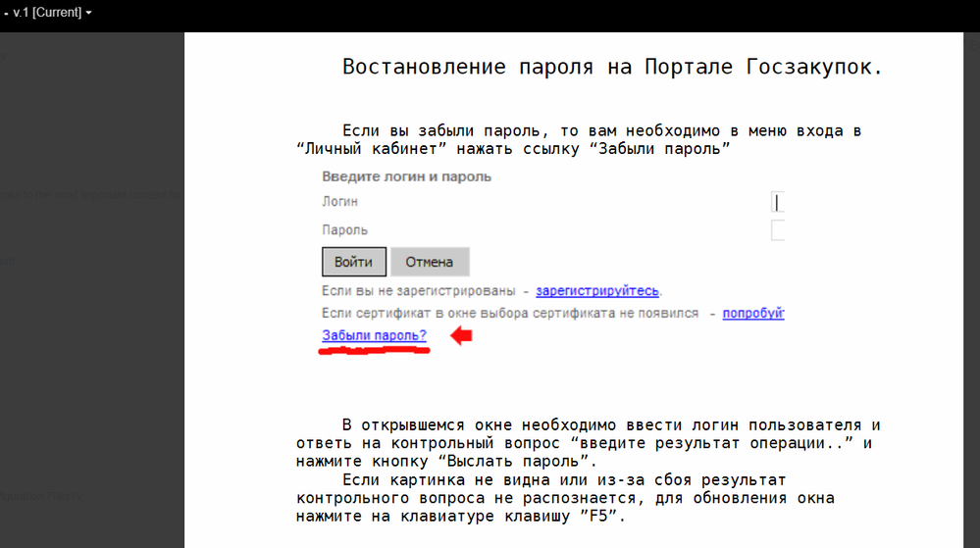Click the Логин label
980x548 pixels.
(340, 201)
